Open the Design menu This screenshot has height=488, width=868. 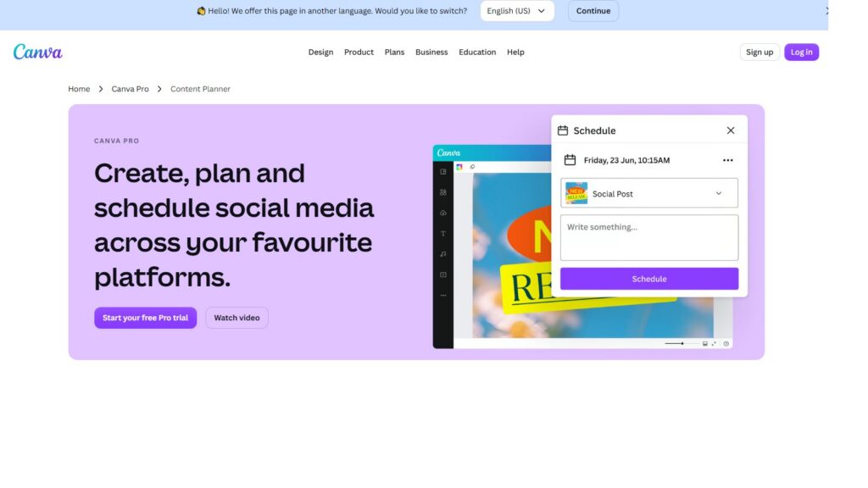[x=320, y=52]
